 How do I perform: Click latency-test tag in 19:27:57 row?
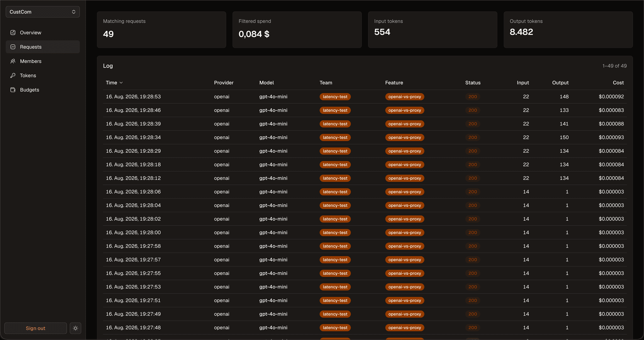[x=335, y=260]
